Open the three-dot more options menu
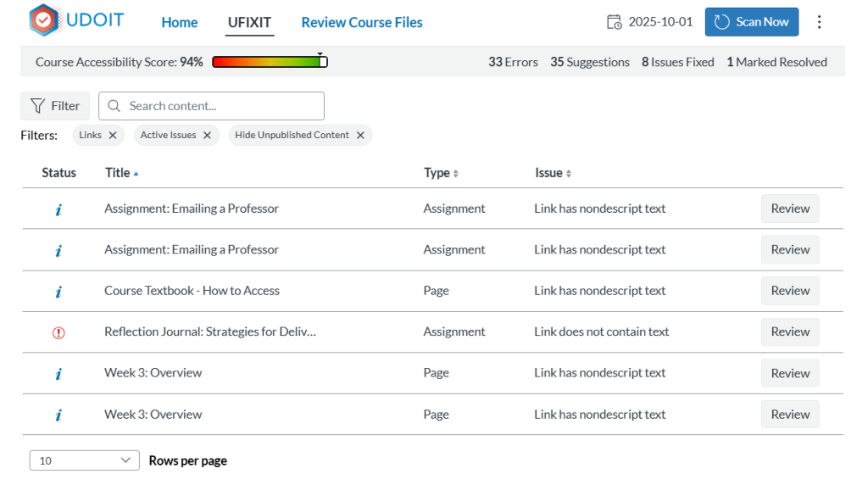Viewport: 868px width, 485px height. (820, 21)
